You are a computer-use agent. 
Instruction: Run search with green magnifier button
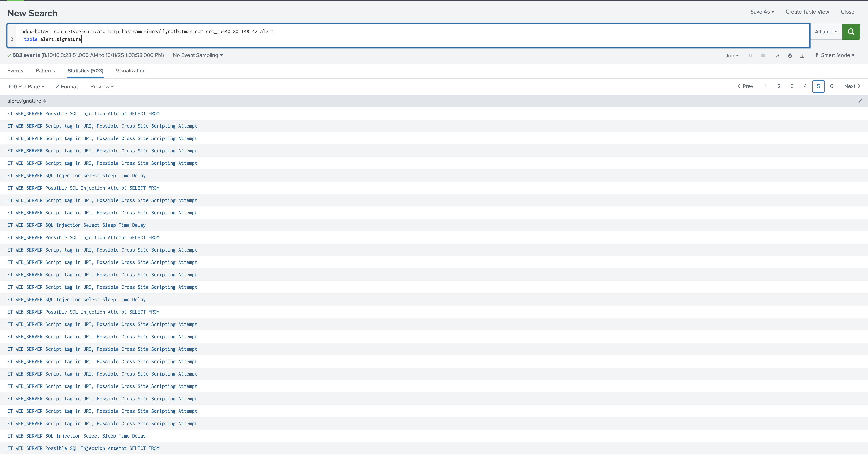click(851, 32)
